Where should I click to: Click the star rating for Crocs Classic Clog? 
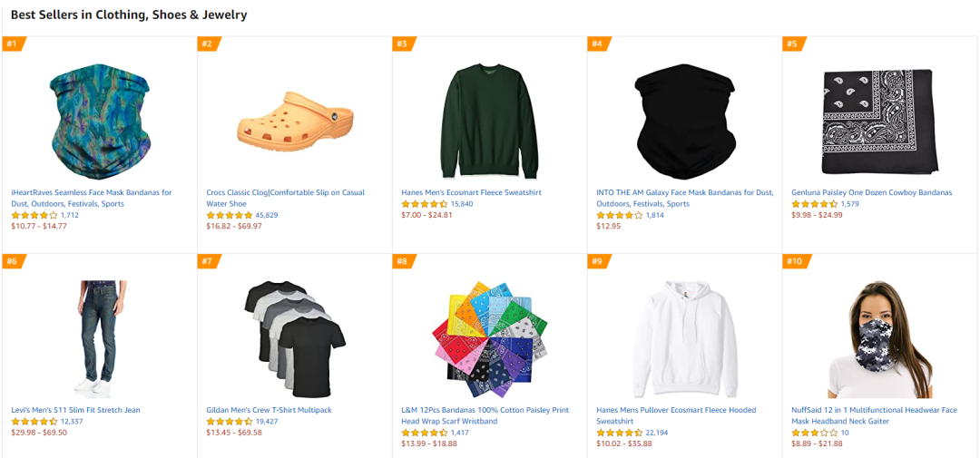229,215
